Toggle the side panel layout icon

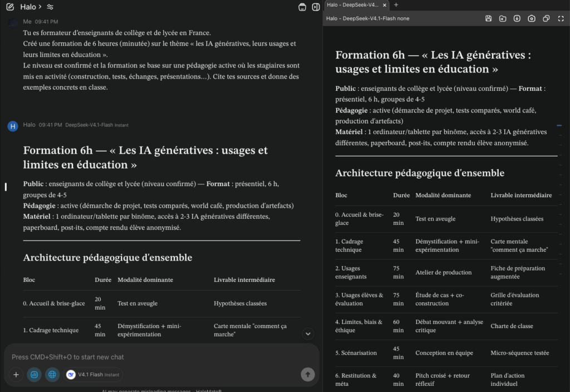[316, 7]
